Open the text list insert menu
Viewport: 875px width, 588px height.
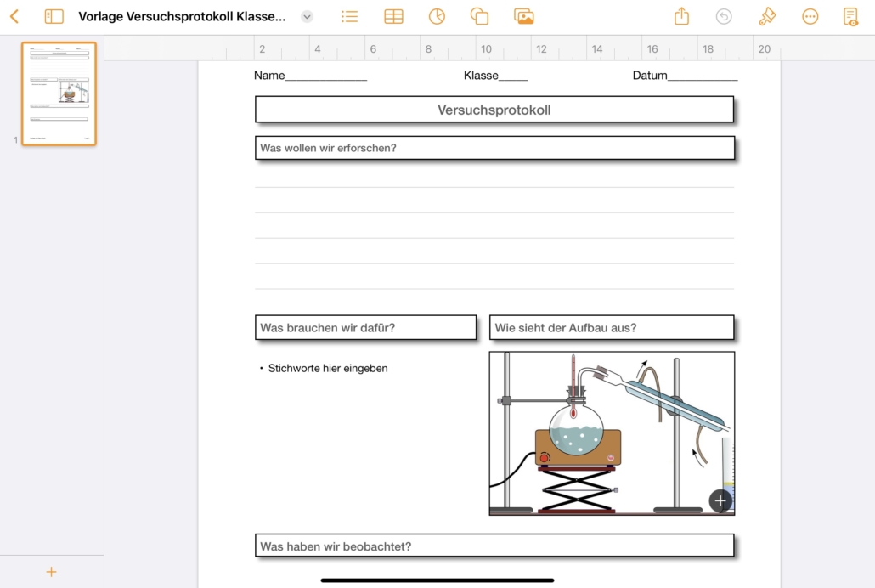click(349, 16)
